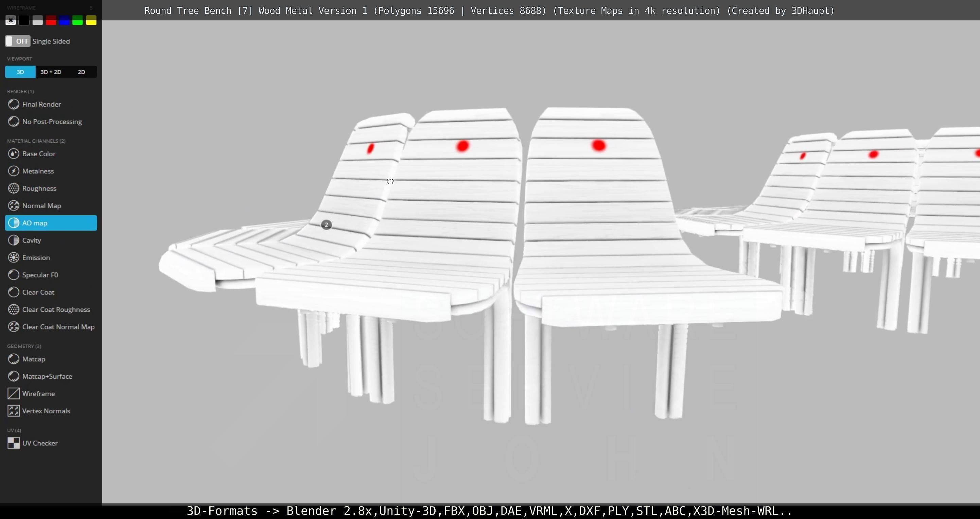Screen dimensions: 980x519
Task: Click the Specular F0 channel icon
Action: point(14,275)
